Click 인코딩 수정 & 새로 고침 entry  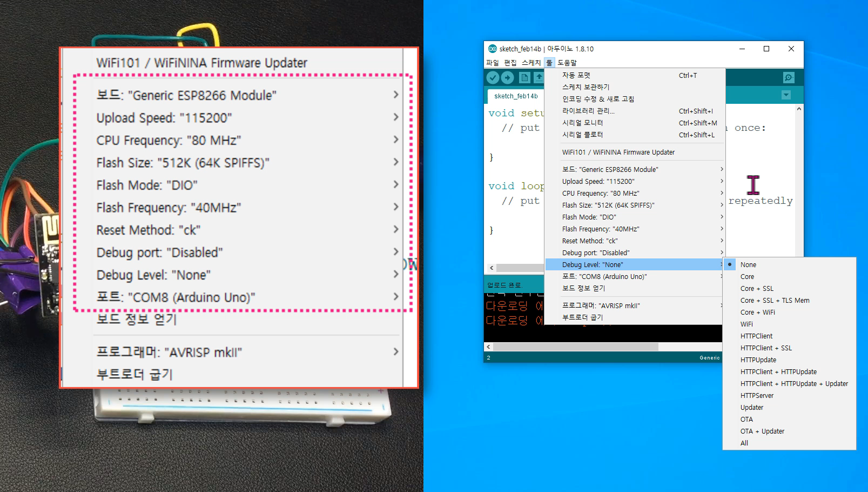click(x=635, y=99)
